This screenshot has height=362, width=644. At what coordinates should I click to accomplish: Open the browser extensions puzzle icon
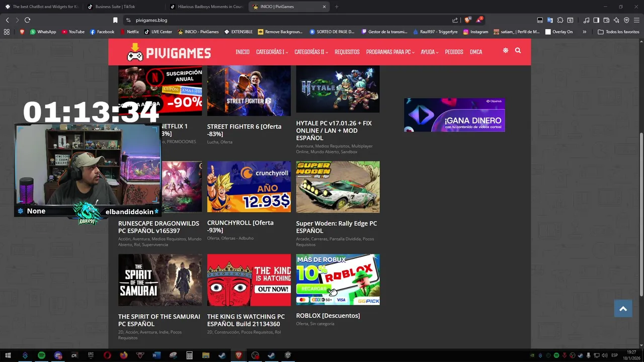click(x=560, y=20)
